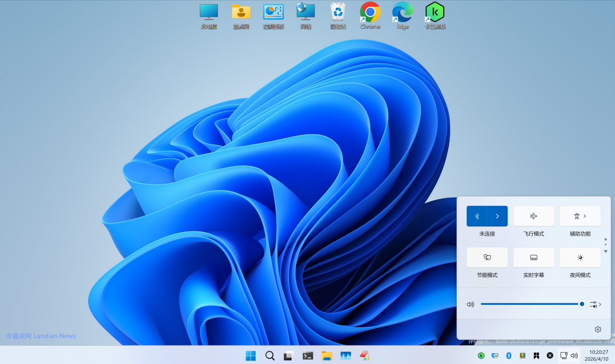Viewport: 615px width, 364px height.
Task: Open File Explorer from taskbar
Action: pos(327,356)
